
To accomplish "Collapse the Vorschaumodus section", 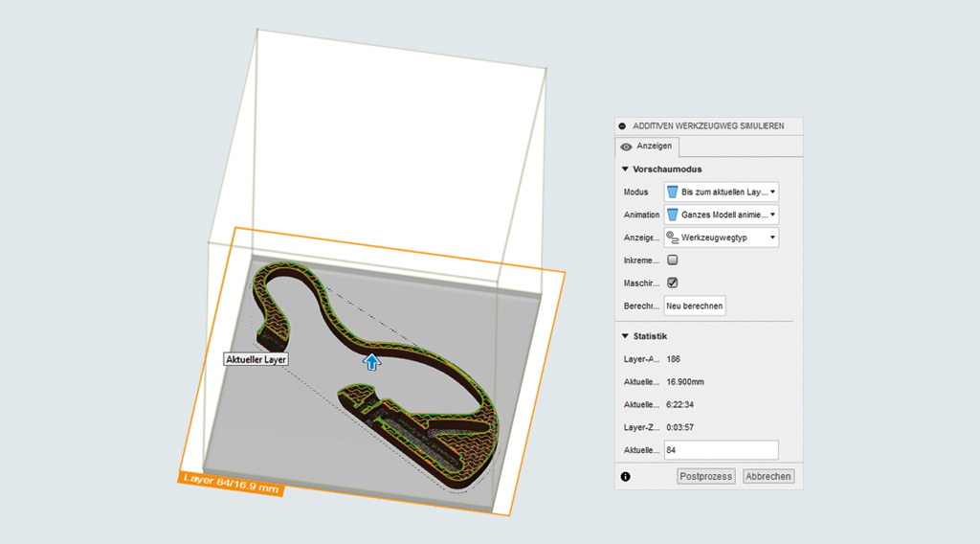I will tap(625, 170).
